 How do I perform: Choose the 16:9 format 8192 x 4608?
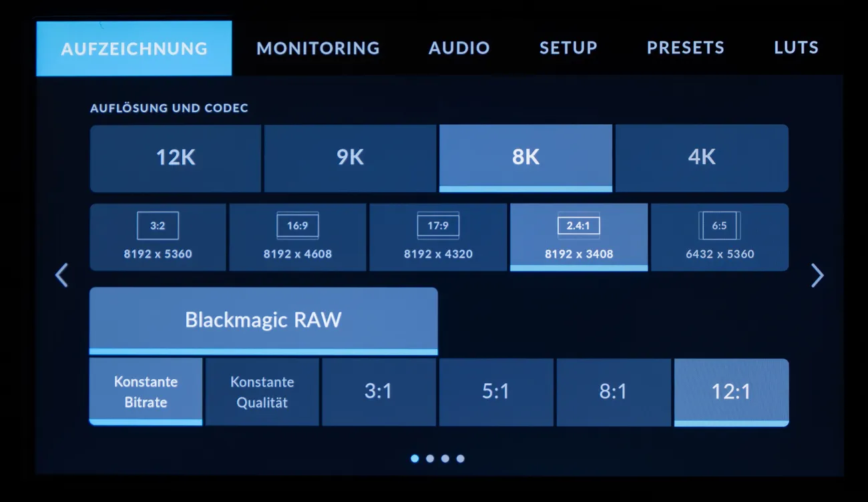click(x=298, y=238)
